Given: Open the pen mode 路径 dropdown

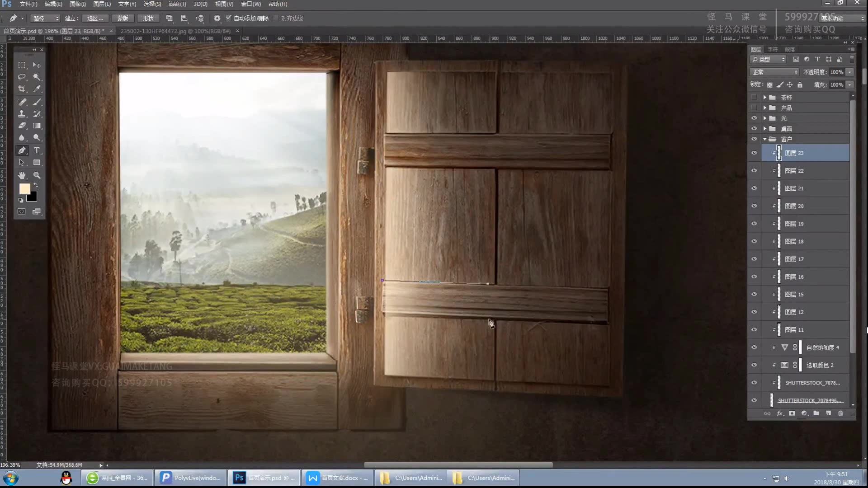Looking at the screenshot, I should click(x=45, y=19).
